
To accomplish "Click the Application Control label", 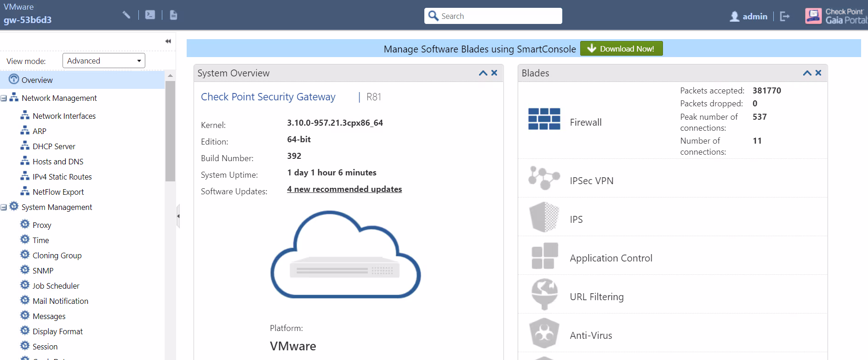I will [611, 258].
